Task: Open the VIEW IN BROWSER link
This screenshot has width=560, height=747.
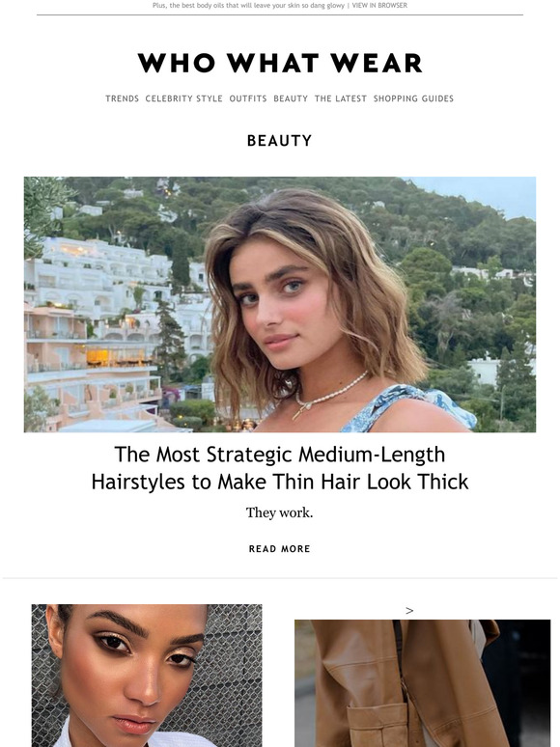Action: coord(379,5)
